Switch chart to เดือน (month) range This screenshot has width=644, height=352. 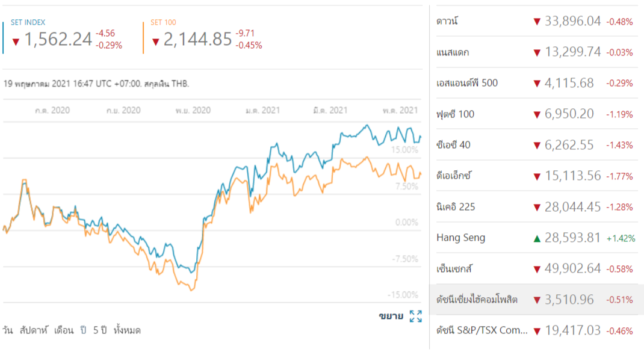coord(64,330)
